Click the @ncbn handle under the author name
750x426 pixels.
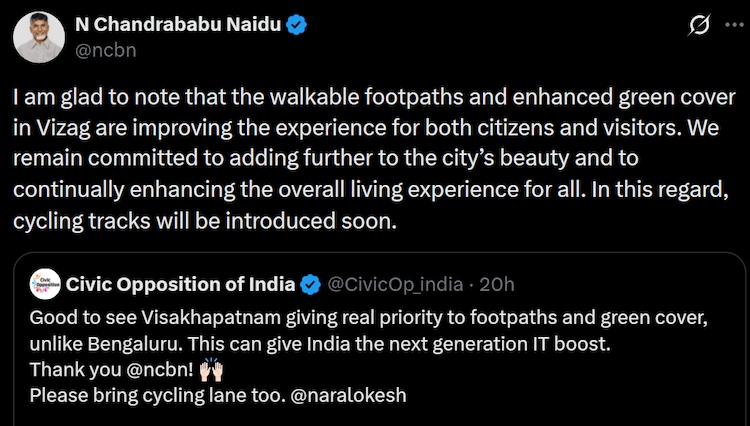106,49
